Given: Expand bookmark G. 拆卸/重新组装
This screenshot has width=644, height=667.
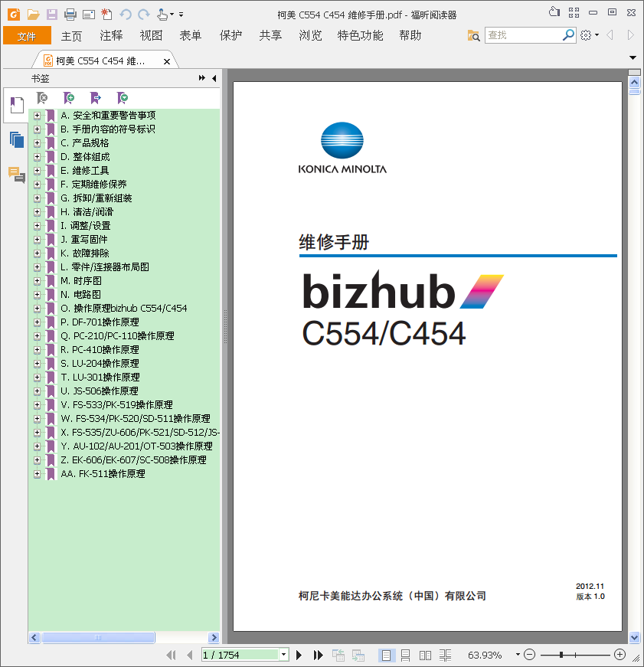Looking at the screenshot, I should pos(37,198).
